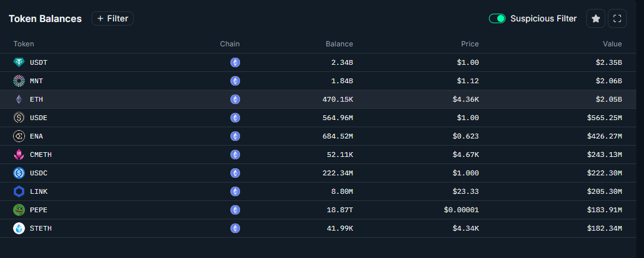This screenshot has height=258, width=644.
Task: Disable the Suspicious Filter toggle
Action: pyautogui.click(x=497, y=18)
